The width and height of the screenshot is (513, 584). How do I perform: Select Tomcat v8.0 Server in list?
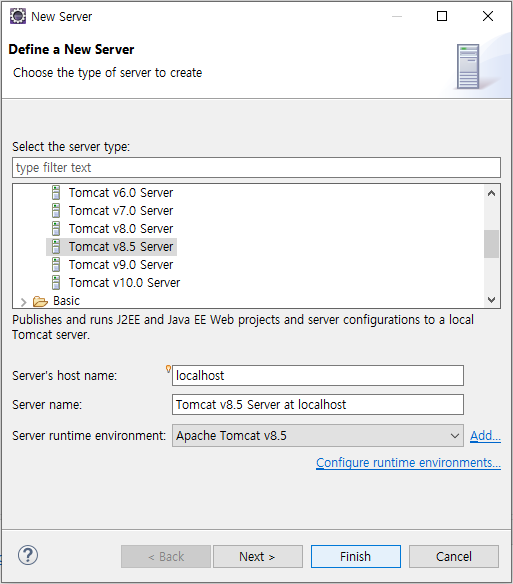coord(121,228)
